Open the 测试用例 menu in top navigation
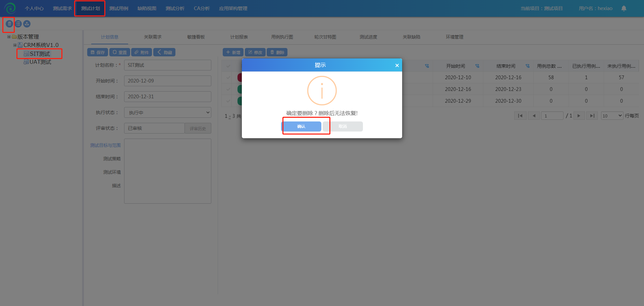644x306 pixels. coord(119,8)
